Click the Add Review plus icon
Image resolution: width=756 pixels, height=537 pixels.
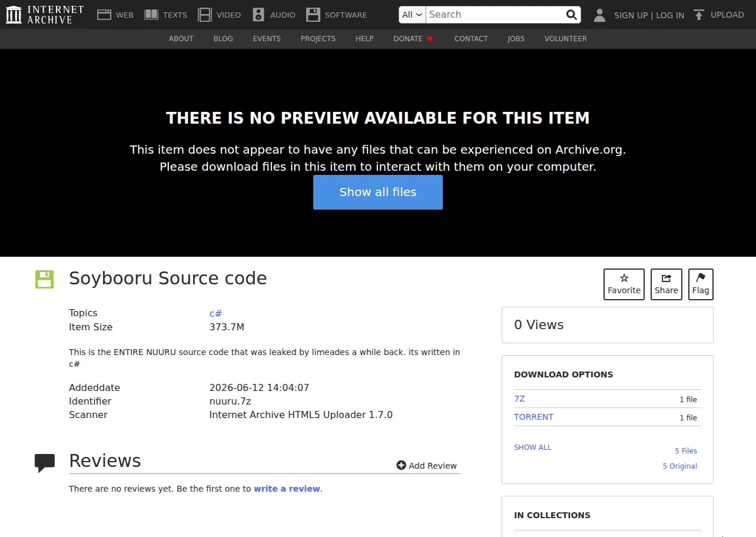[x=402, y=465]
